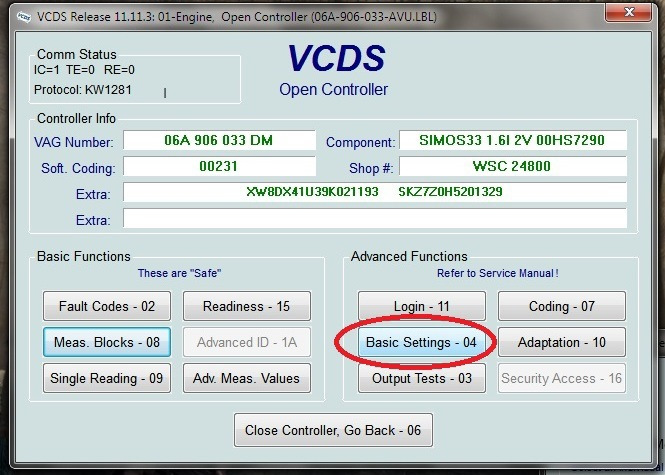Click the Shop # field WSC 24800
665x475 pixels.
(513, 166)
